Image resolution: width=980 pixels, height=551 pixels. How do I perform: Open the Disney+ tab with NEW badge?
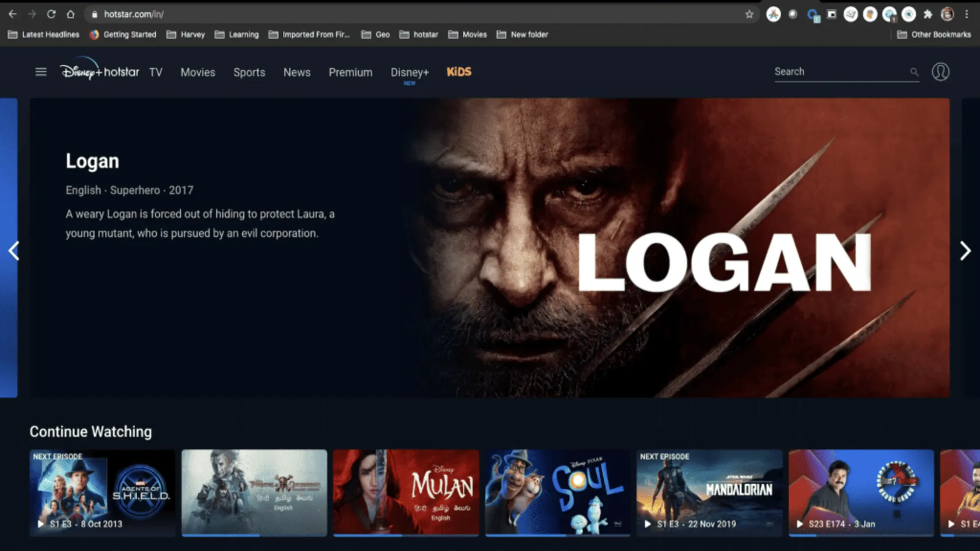coord(409,73)
